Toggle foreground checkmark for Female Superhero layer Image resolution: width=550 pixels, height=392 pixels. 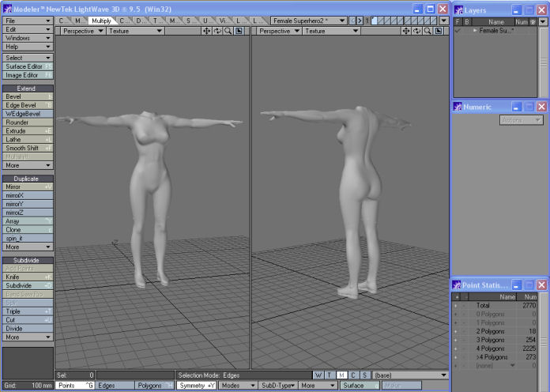tap(458, 30)
